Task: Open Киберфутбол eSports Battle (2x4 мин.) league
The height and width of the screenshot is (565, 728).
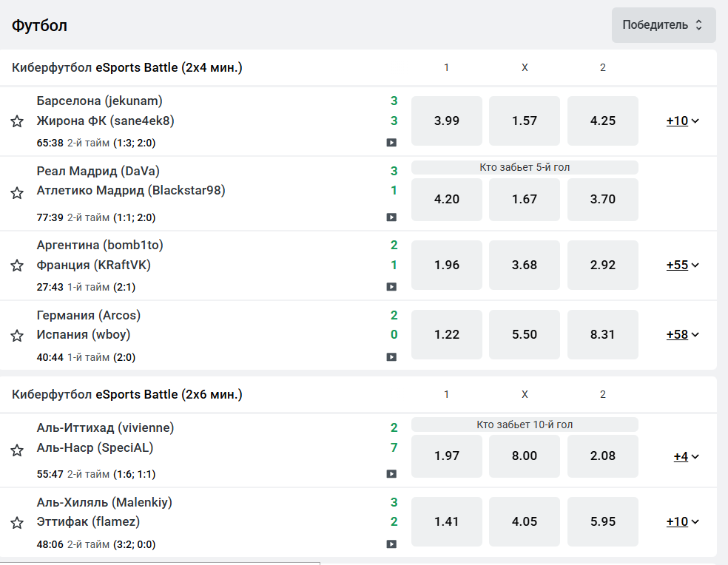Action: tap(127, 68)
